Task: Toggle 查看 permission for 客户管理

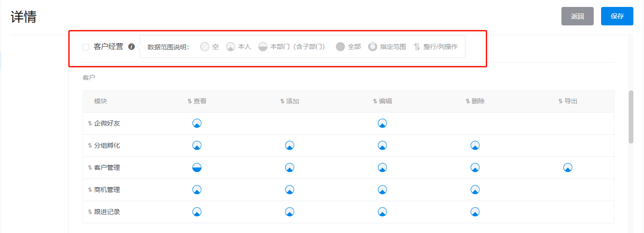Action: pos(197,167)
